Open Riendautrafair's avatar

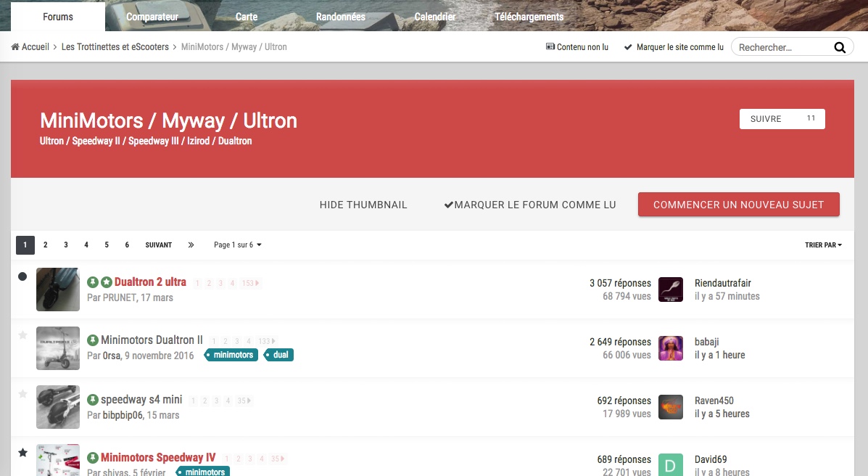670,290
